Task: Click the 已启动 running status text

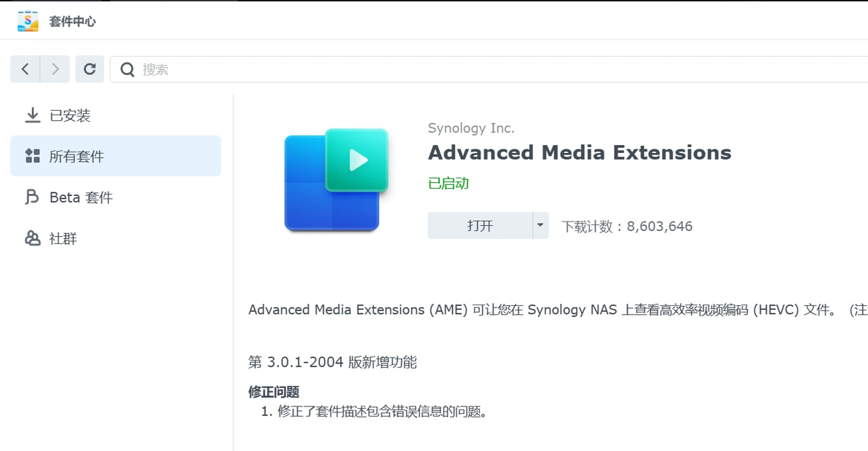Action: coord(449,184)
